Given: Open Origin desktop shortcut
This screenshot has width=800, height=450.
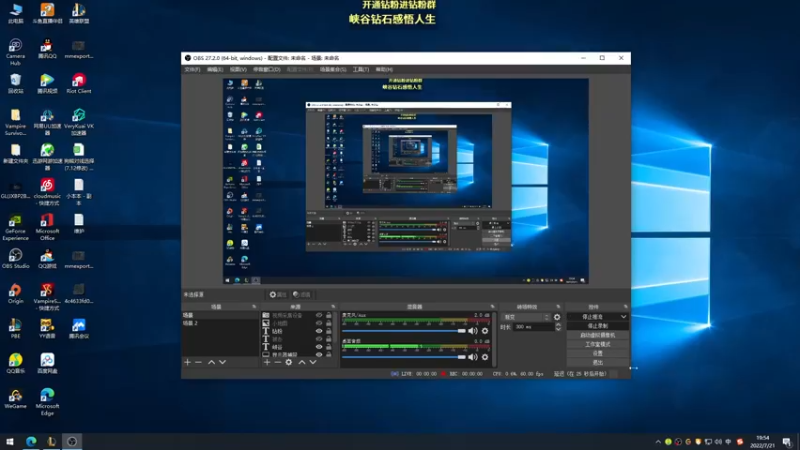Looking at the screenshot, I should tap(15, 294).
